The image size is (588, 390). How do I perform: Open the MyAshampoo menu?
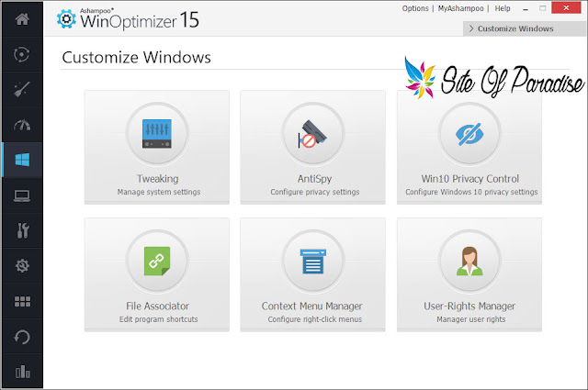pos(461,8)
